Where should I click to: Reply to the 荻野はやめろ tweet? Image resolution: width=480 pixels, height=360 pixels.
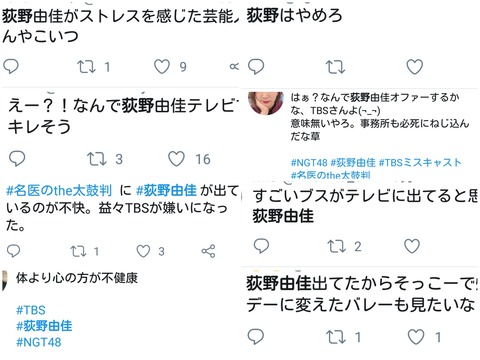tap(256, 66)
